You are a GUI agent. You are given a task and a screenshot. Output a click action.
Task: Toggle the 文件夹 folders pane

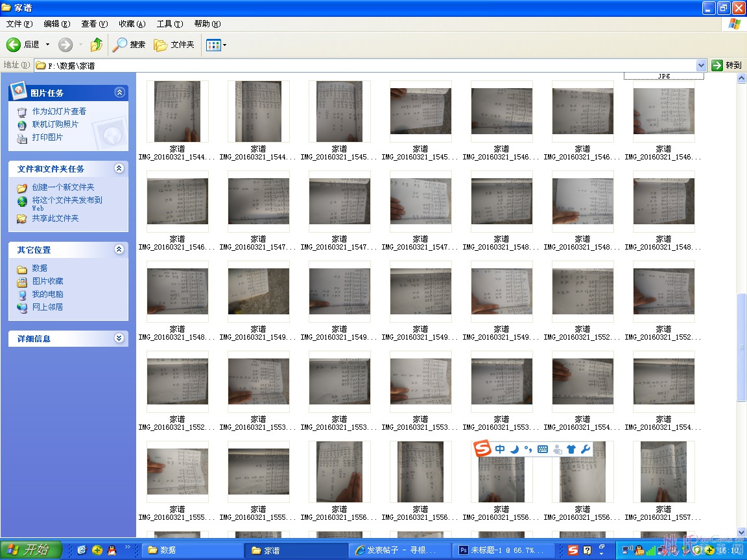pyautogui.click(x=174, y=45)
